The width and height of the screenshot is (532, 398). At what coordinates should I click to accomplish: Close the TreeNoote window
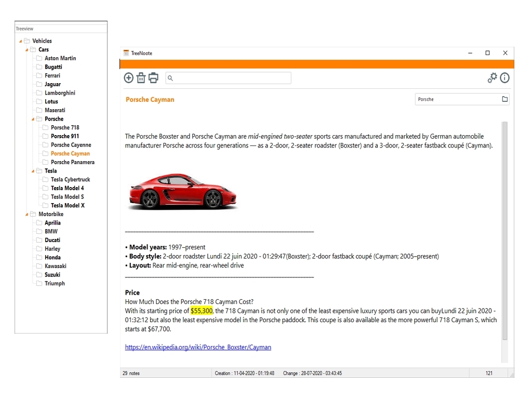(x=505, y=53)
